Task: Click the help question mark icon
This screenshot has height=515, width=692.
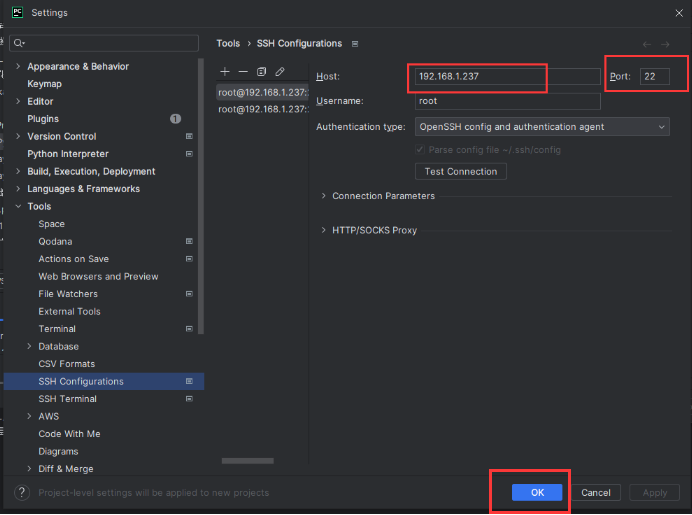Action: click(22, 493)
